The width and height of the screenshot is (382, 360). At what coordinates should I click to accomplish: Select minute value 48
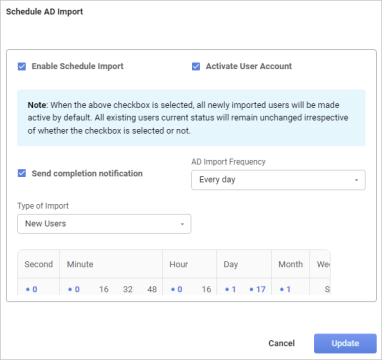(152, 289)
